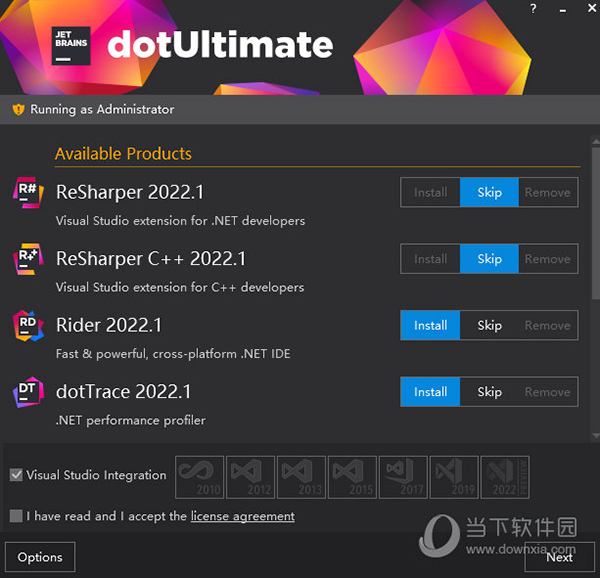Open the Options button
This screenshot has width=600, height=578.
click(x=40, y=557)
